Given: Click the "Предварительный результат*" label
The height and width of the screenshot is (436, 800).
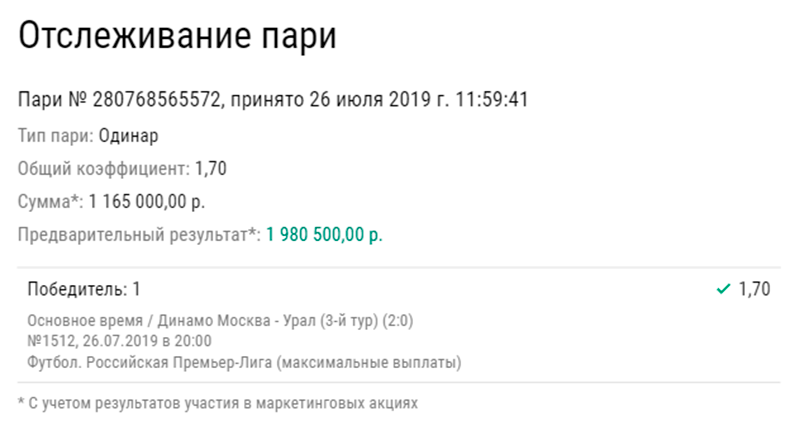Looking at the screenshot, I should (x=139, y=236).
